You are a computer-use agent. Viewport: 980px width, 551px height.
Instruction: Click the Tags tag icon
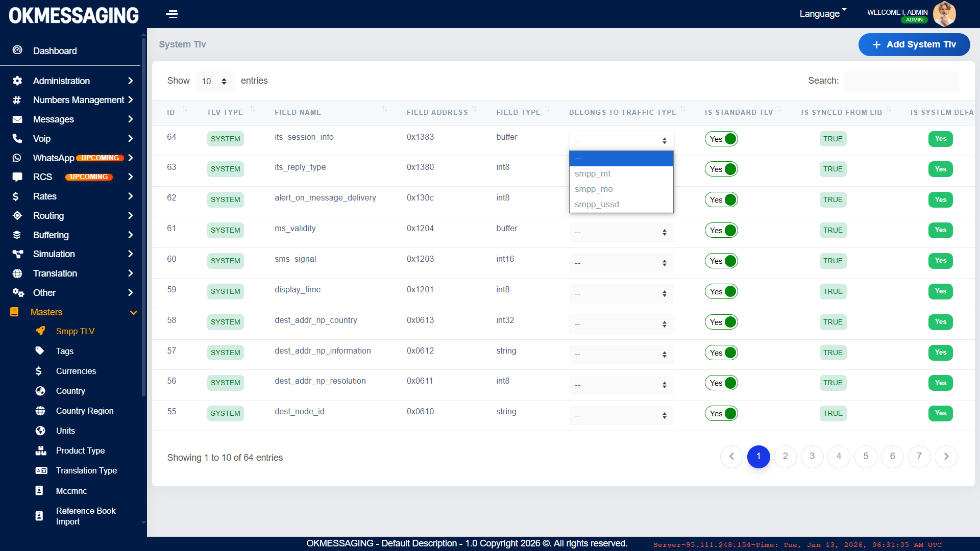tap(40, 350)
